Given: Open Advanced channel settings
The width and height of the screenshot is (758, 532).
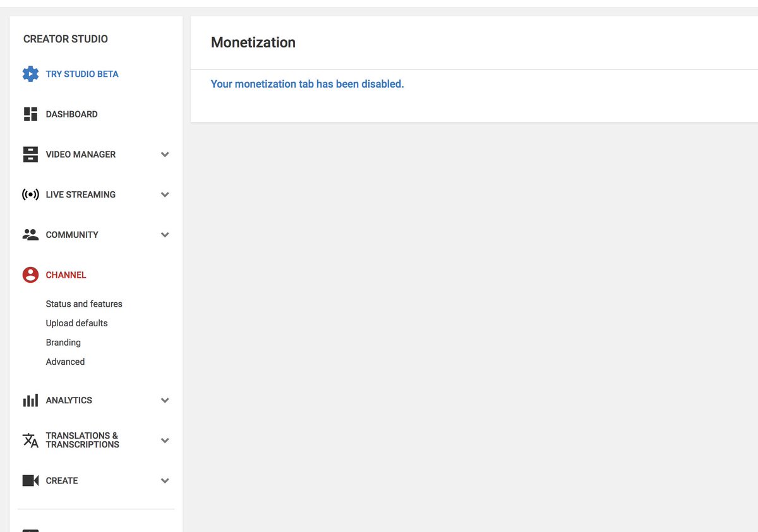Looking at the screenshot, I should click(65, 362).
